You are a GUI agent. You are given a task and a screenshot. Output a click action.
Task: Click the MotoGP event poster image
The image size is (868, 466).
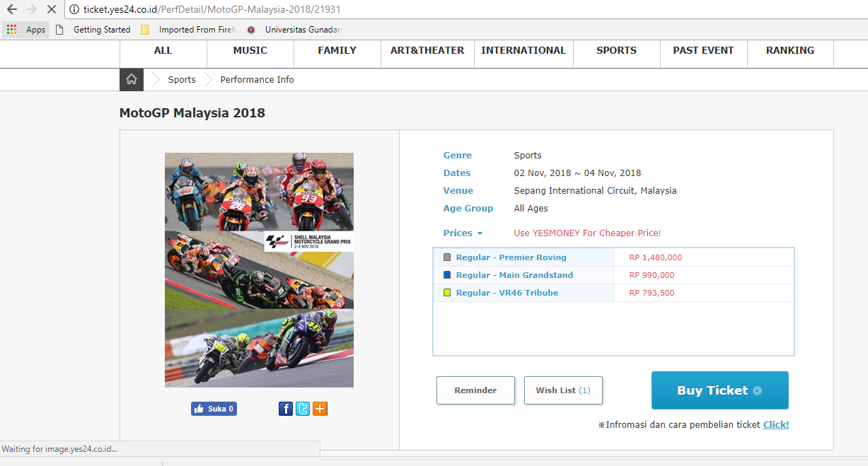pos(259,270)
